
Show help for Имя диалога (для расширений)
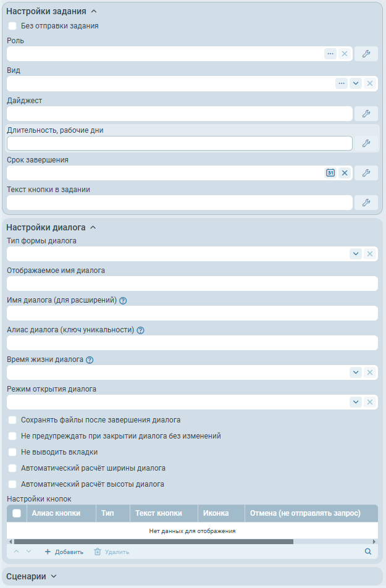pos(123,301)
